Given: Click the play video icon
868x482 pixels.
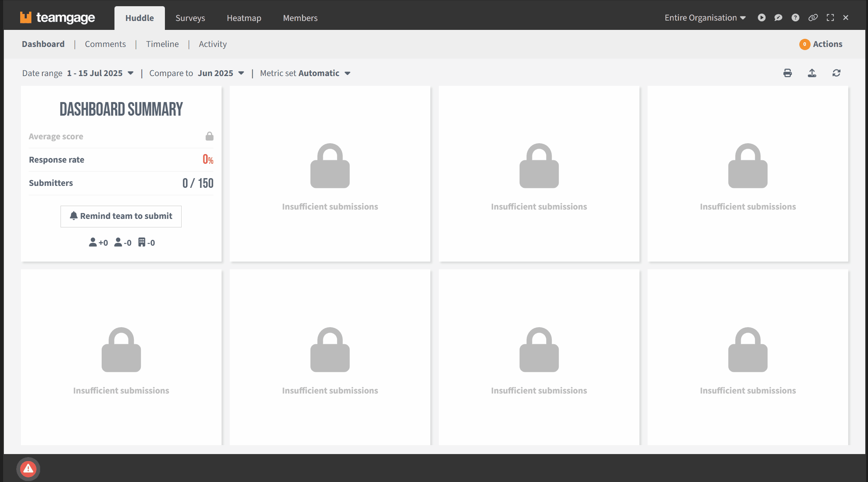Looking at the screenshot, I should click(x=761, y=17).
